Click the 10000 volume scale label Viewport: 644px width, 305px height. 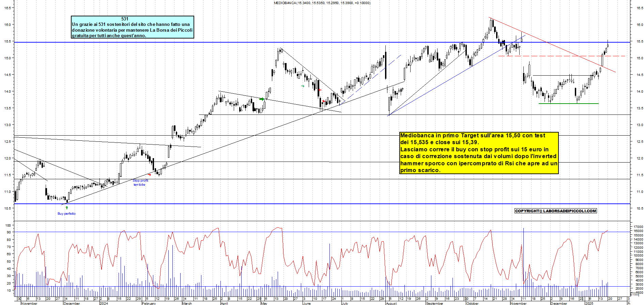[x=638, y=256]
